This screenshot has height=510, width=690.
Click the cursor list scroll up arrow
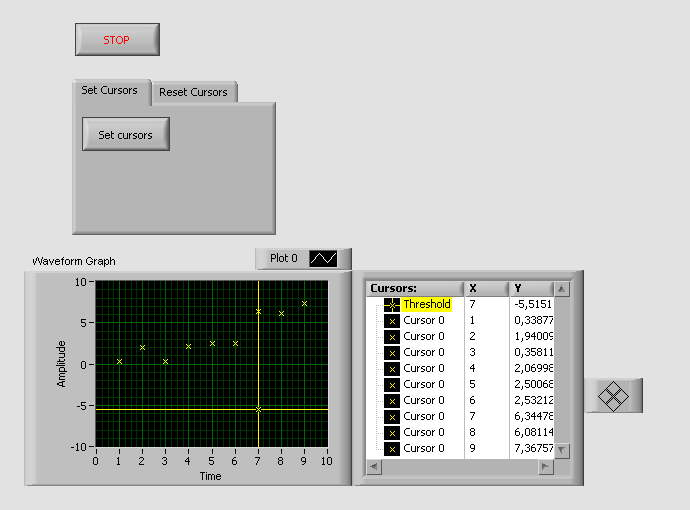pyautogui.click(x=561, y=289)
